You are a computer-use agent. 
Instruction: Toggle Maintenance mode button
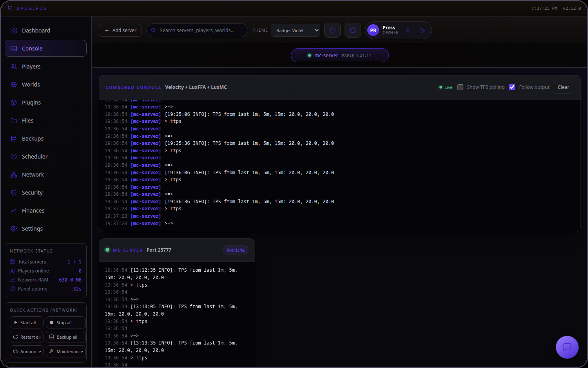(x=66, y=352)
